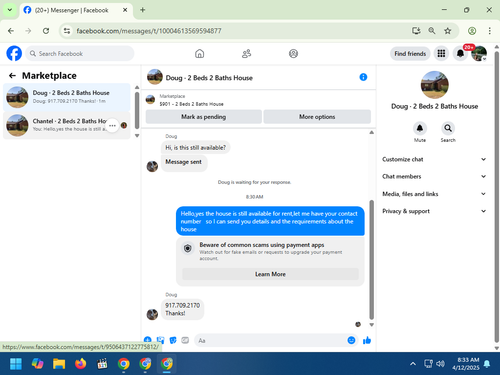Bookmark this page with the star icon
Image resolution: width=500 pixels, height=375 pixels.
[448, 31]
